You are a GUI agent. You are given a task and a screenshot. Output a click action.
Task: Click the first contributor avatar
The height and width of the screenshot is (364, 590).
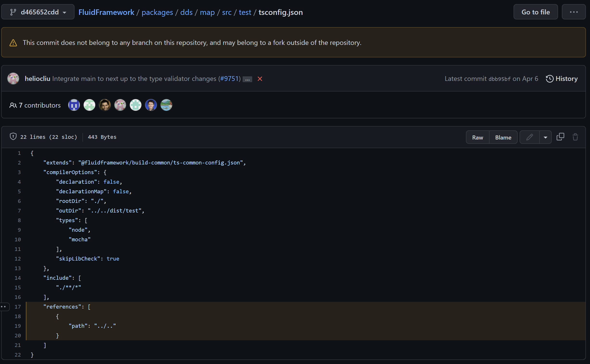[x=74, y=105]
